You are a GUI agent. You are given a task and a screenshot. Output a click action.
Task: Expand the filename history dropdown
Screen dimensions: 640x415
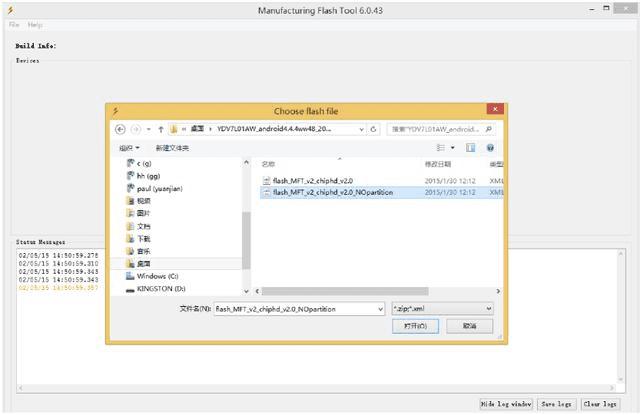[380, 309]
